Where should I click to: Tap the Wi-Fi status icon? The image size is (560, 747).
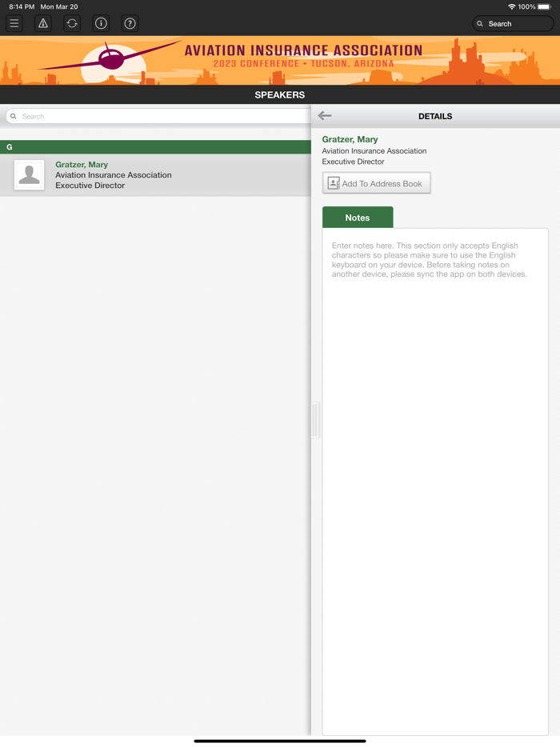pyautogui.click(x=511, y=6)
